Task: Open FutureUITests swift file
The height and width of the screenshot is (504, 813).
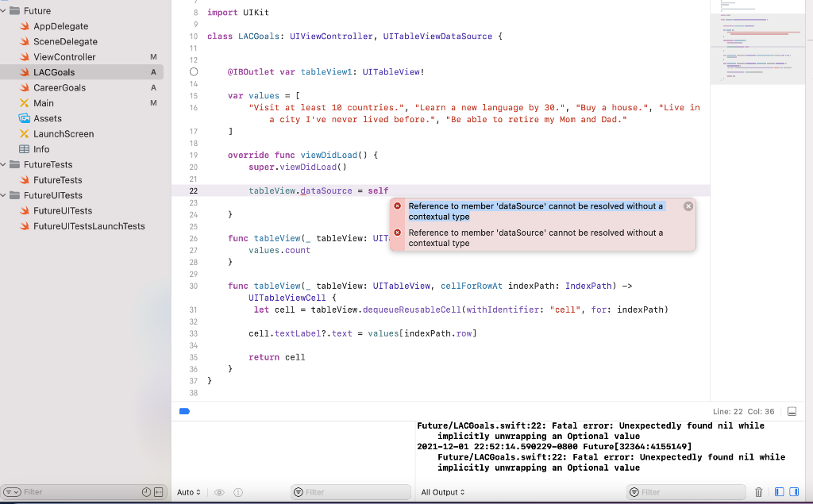Action: (x=63, y=210)
